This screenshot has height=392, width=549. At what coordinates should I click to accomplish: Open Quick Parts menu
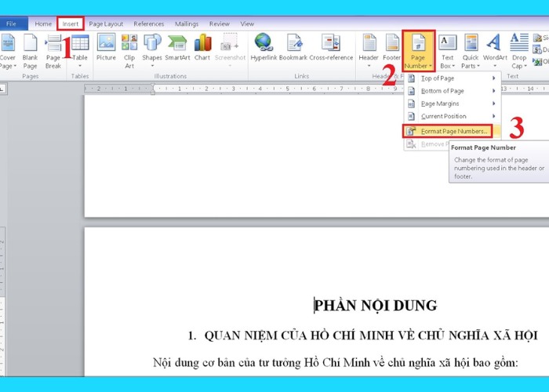pos(471,51)
